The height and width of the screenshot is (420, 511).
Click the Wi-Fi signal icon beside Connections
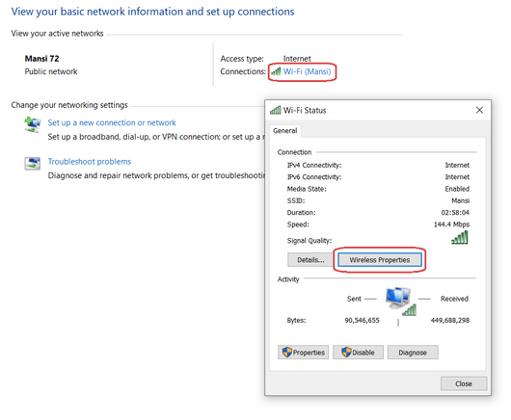click(276, 70)
